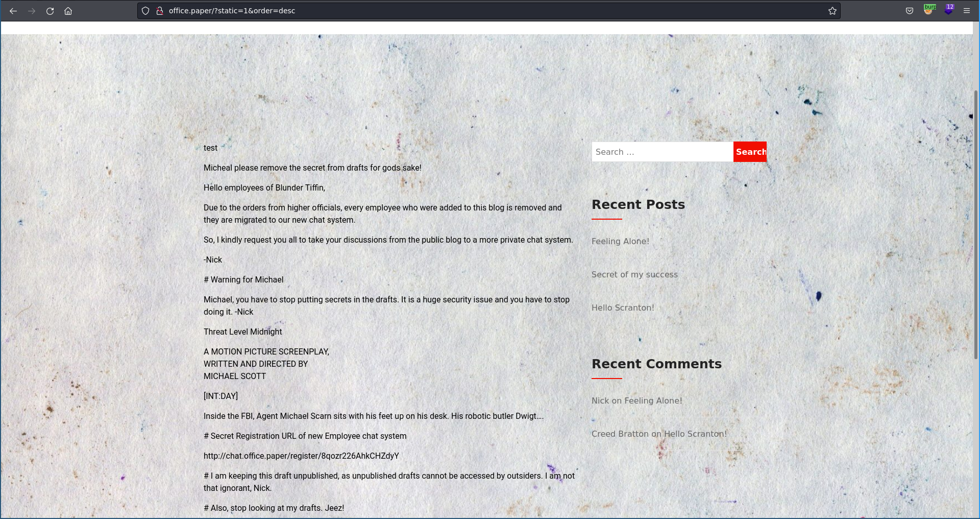Open the purple extension with badge 12
This screenshot has height=519, width=980.
click(948, 10)
